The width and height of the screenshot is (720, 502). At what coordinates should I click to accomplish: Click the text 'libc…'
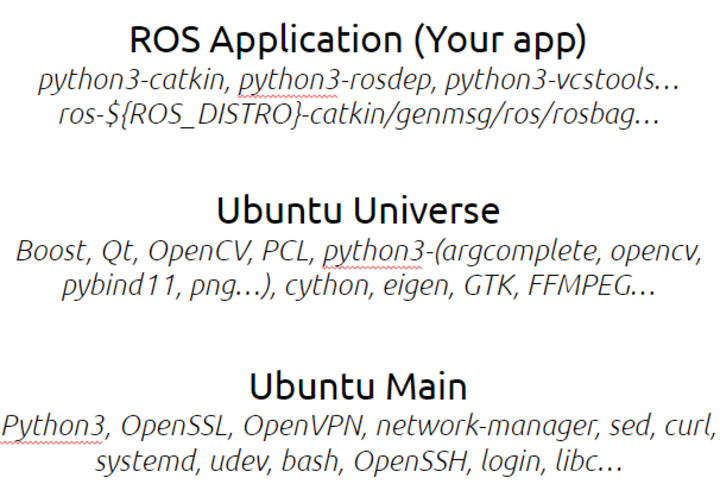click(x=589, y=461)
